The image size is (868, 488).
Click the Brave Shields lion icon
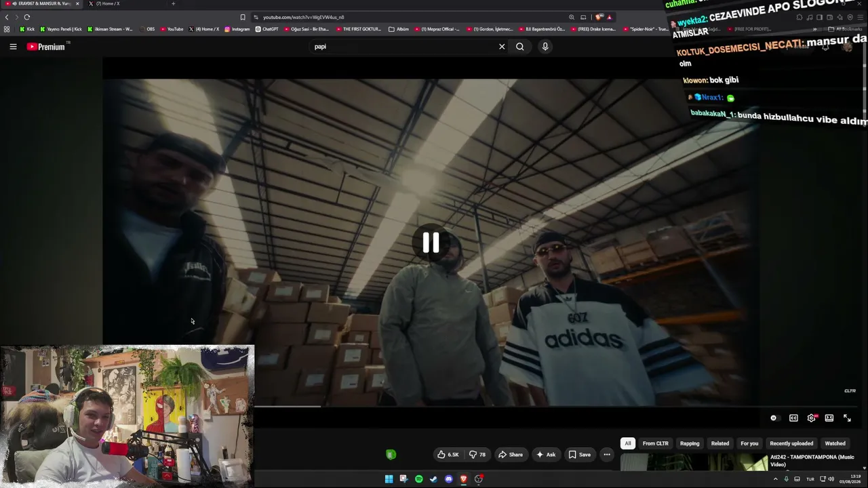tap(598, 17)
